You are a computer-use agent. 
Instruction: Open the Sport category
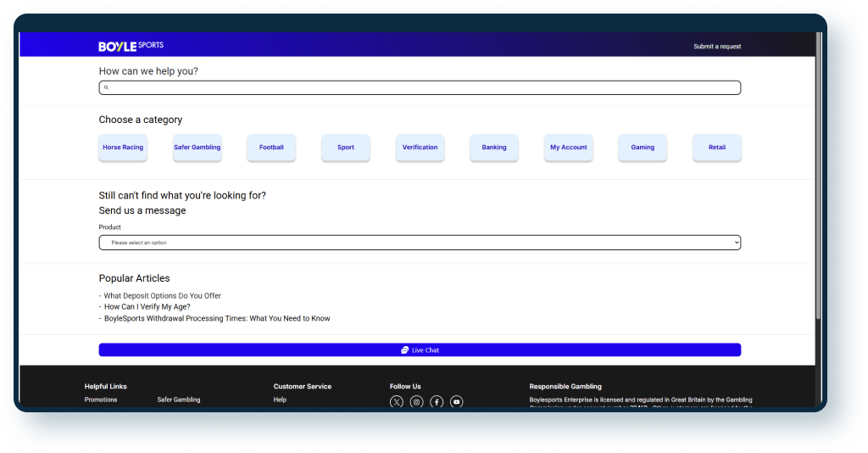tap(346, 148)
